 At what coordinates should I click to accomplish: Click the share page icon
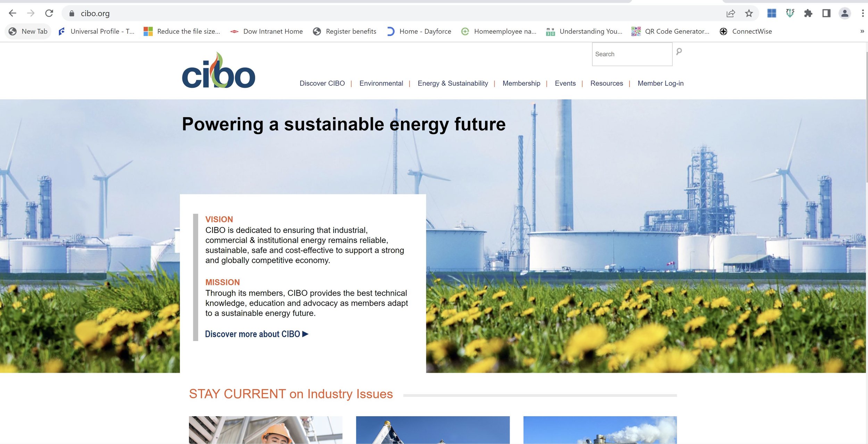(x=731, y=14)
